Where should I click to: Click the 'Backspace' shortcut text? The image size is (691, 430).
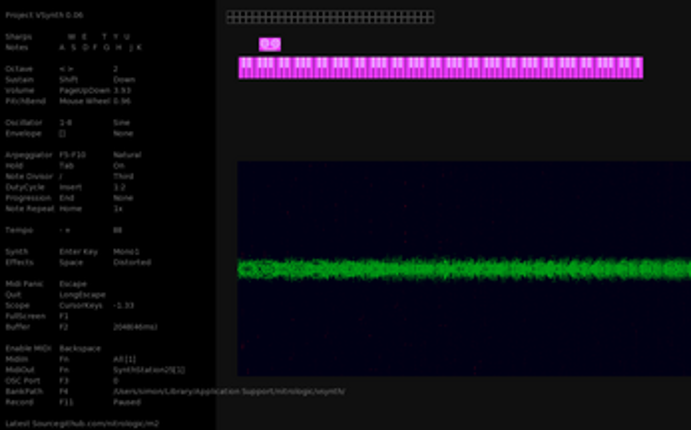click(x=80, y=348)
